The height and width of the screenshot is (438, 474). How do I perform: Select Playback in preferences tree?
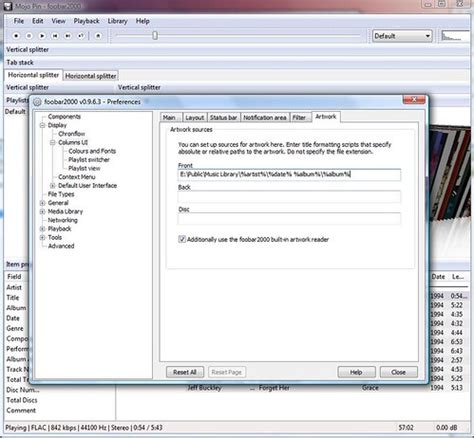tap(59, 229)
